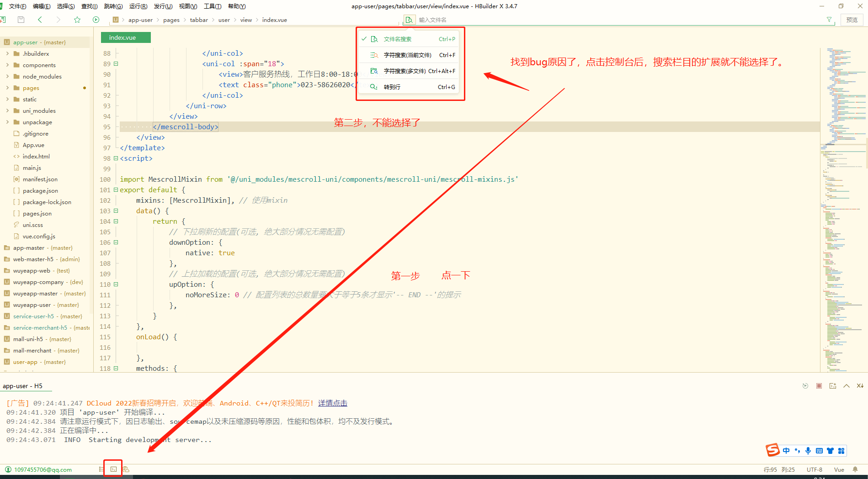Collapse the console panel with up chevron
Viewport: 868px width, 479px height.
click(x=847, y=386)
